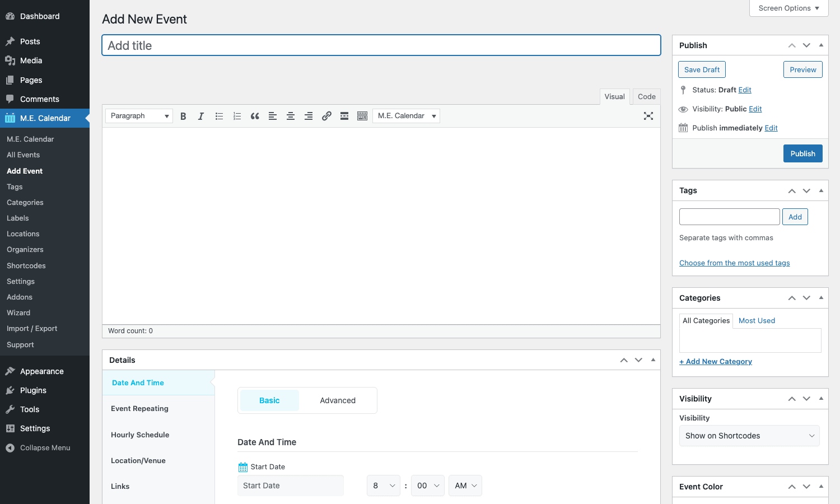This screenshot has height=504, width=840.
Task: Open Posts in the sidebar
Action: point(45,41)
